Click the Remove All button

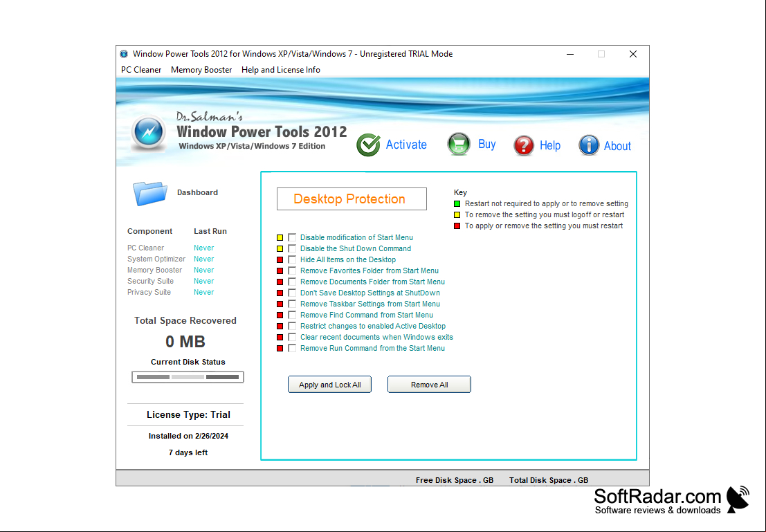click(x=430, y=385)
